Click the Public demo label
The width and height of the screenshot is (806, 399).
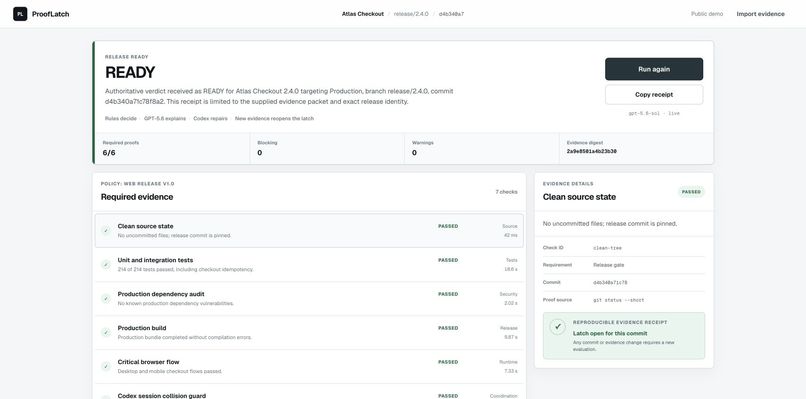[x=707, y=14]
